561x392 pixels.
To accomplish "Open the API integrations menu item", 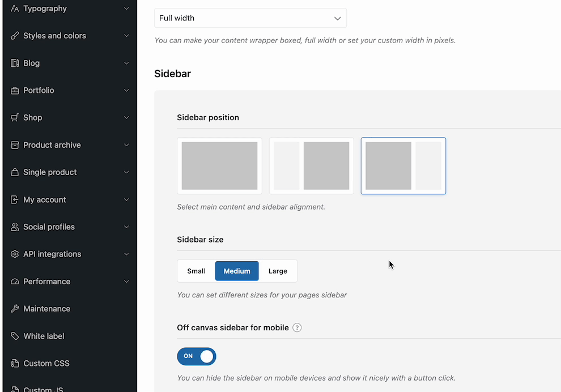I will 52,254.
